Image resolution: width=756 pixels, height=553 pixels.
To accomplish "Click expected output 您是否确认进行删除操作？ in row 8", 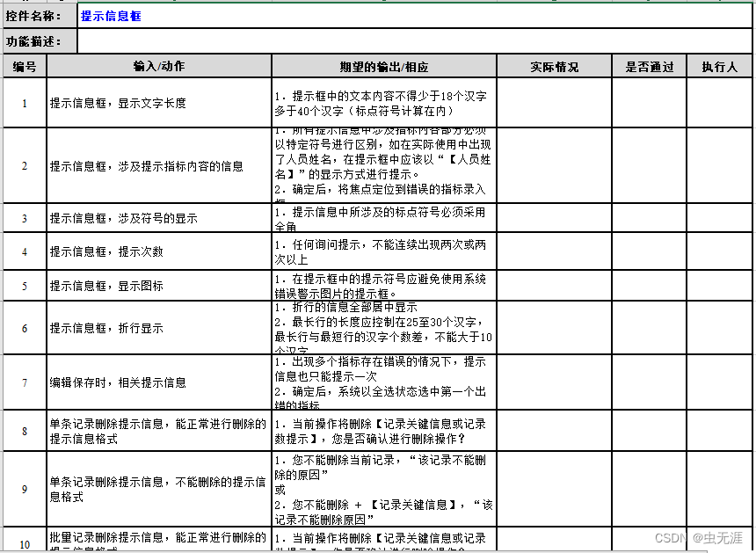I will point(384,431).
